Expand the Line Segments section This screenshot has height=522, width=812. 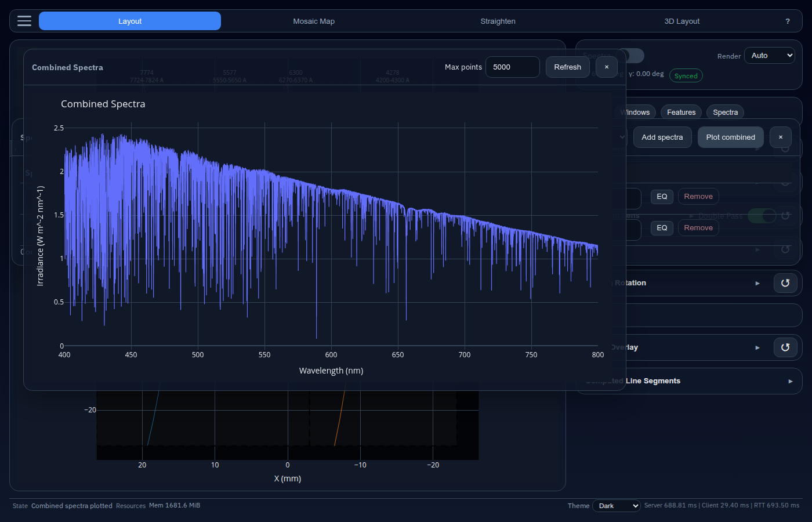[x=791, y=381]
